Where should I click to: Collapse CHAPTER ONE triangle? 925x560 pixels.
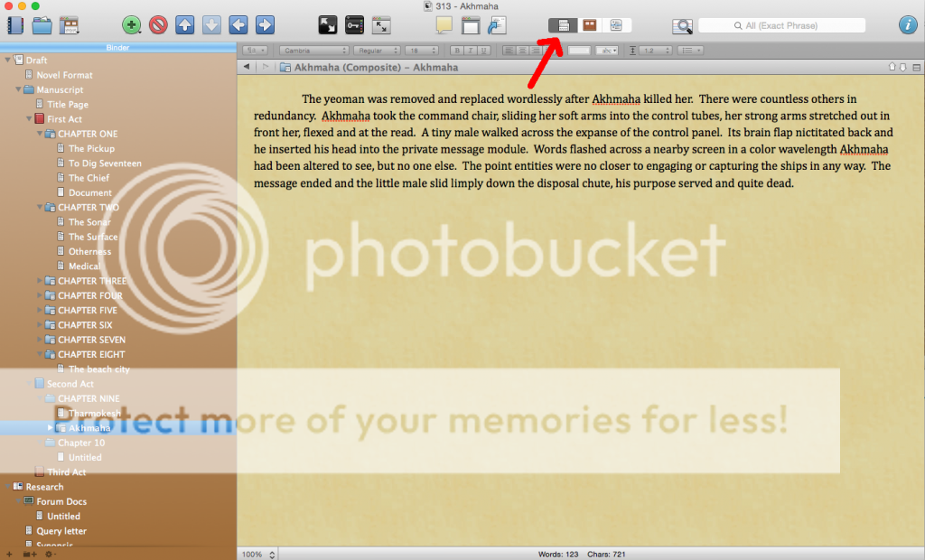[40, 134]
